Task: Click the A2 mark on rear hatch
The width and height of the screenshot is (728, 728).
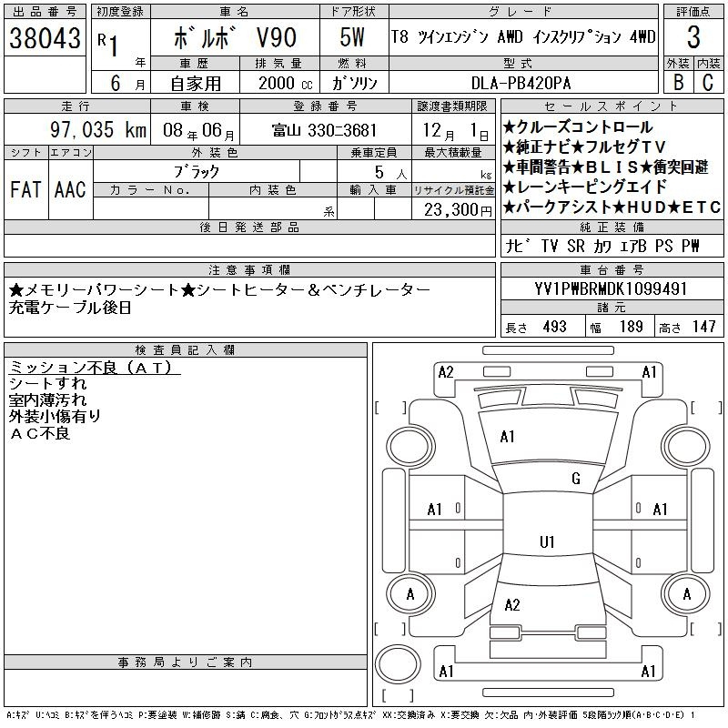Action: click(x=511, y=605)
